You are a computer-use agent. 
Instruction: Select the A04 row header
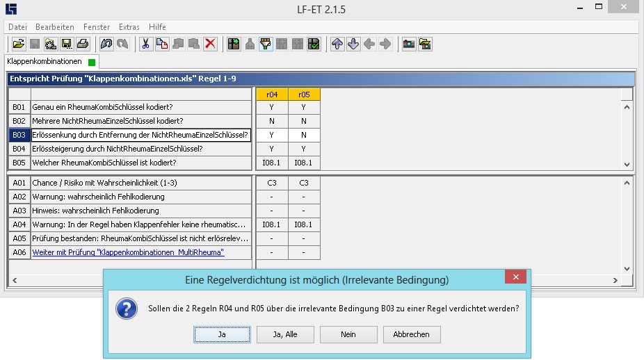point(19,224)
